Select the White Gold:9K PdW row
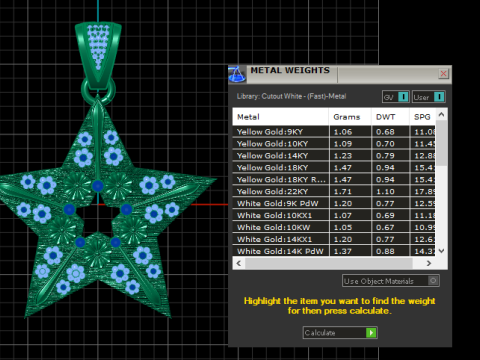The width and height of the screenshot is (480, 360). coord(334,204)
